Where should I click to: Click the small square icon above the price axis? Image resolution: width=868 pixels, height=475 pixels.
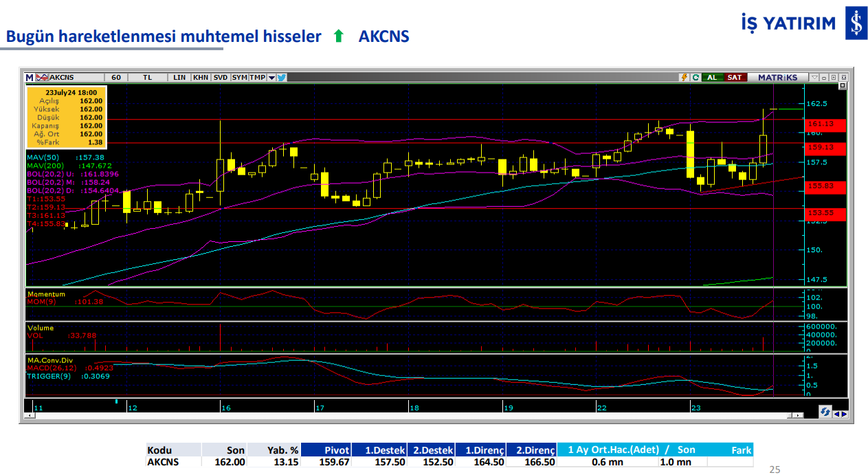tap(842, 87)
